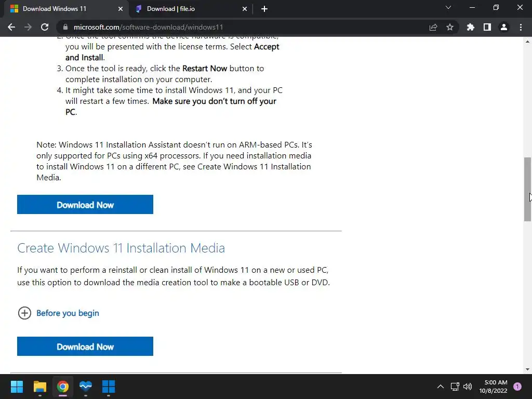Click the 'Restart Now' bold text in step 3
The image size is (532, 399).
click(205, 69)
